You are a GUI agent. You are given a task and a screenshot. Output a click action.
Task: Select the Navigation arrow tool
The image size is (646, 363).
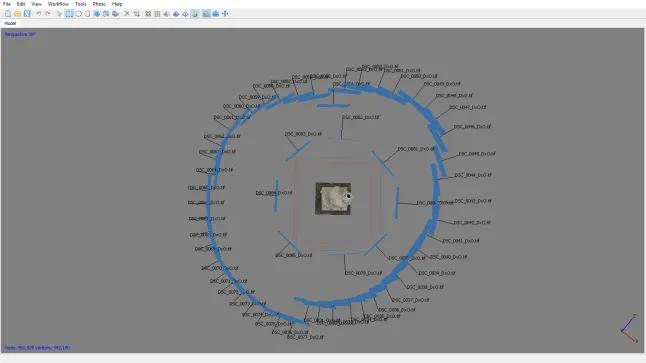[59, 14]
